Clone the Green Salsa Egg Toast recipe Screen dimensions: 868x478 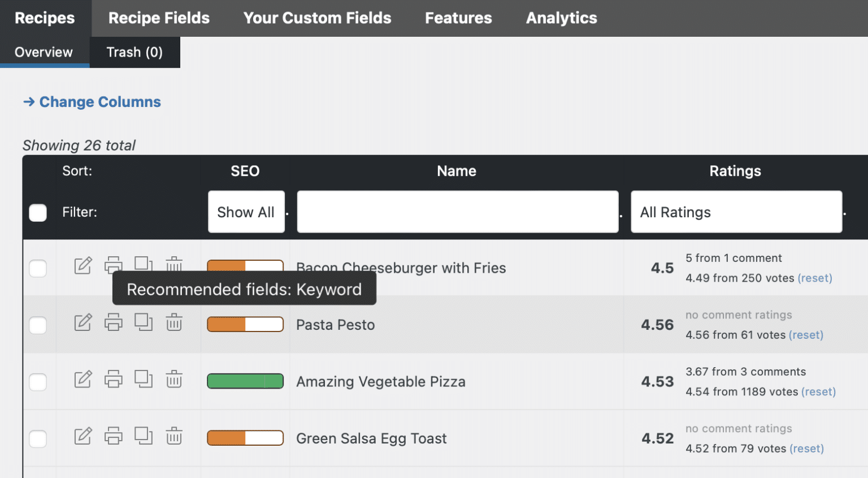143,436
